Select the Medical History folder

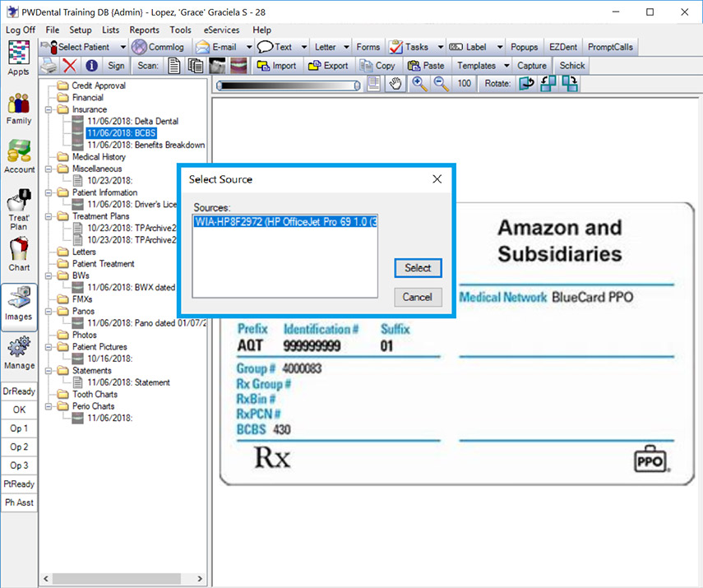[99, 157]
